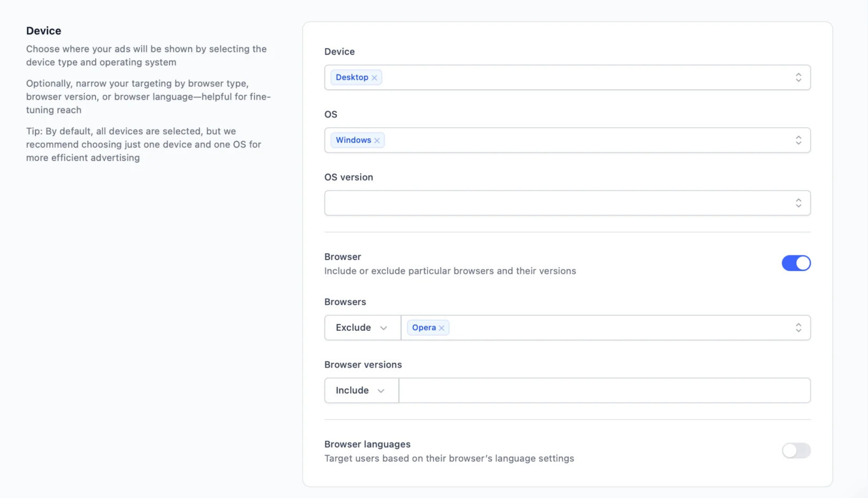Expand the OS version selector arrows
Screen dimensions: 868x498
(798, 203)
